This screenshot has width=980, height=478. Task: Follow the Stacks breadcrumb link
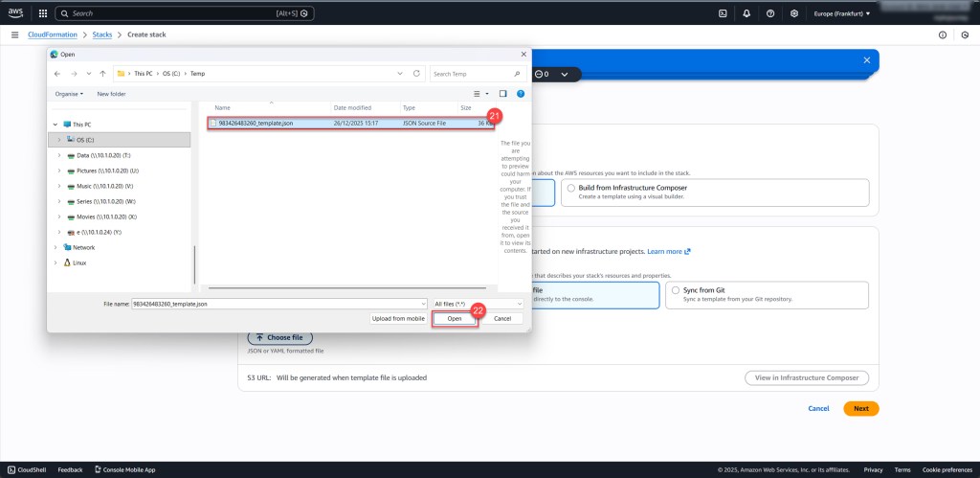coord(101,34)
